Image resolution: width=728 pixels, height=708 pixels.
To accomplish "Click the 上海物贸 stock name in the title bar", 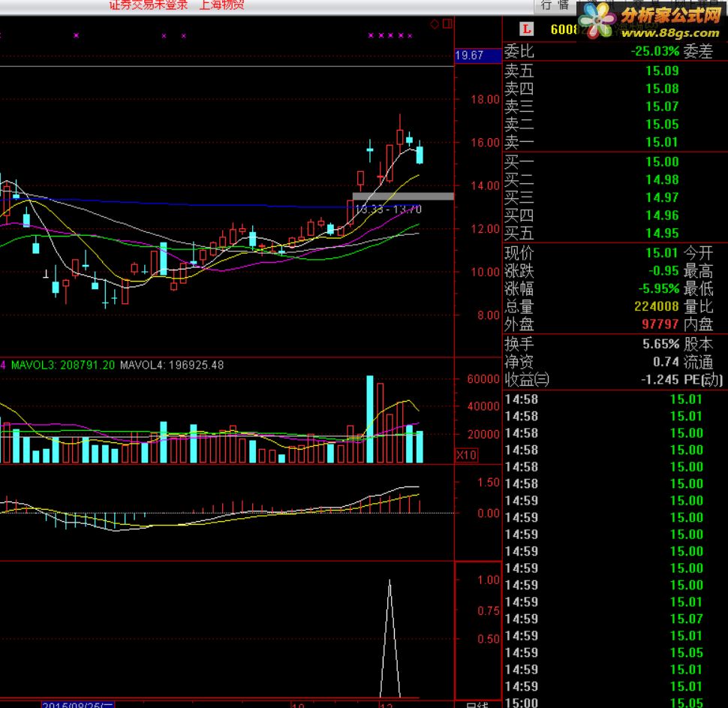I will pos(221,5).
